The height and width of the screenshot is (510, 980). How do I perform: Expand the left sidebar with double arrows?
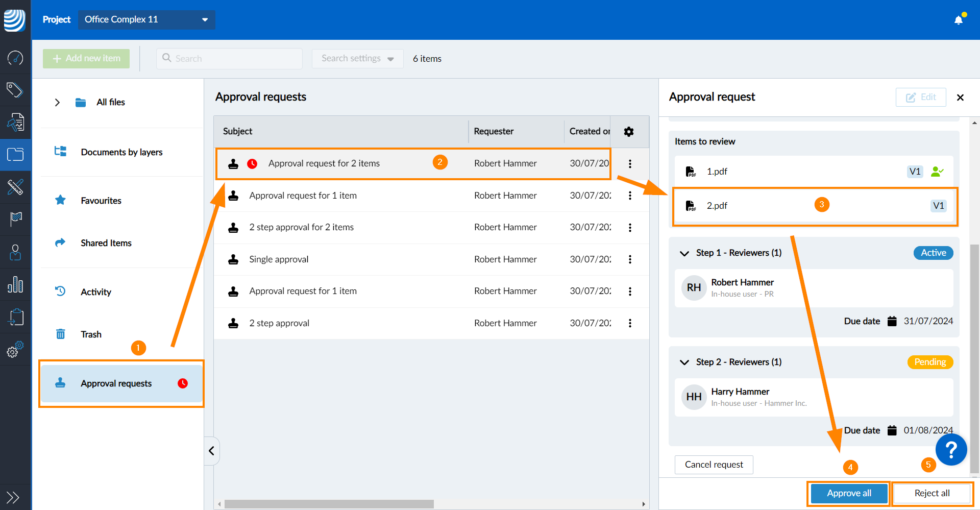(x=13, y=497)
